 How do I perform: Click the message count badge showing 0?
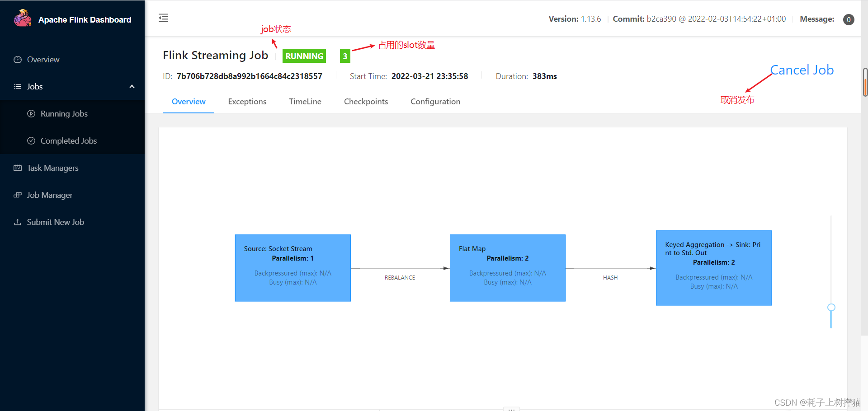pos(849,19)
